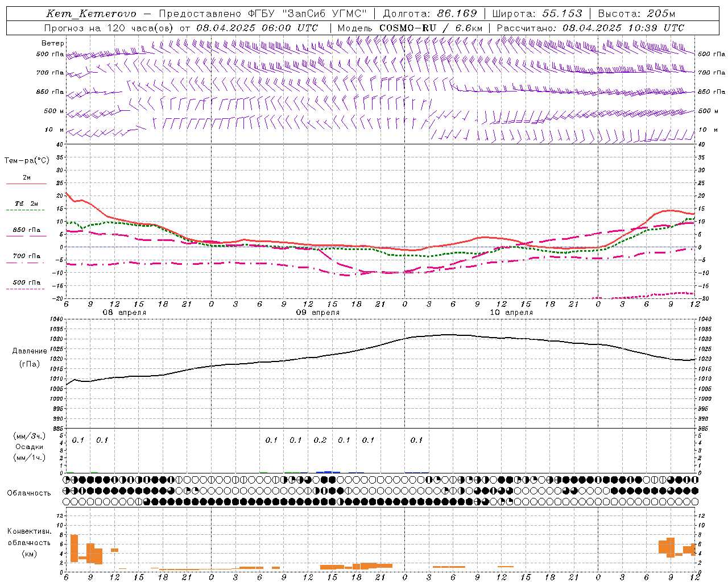Click the 'Модель COSMO-RU / 6.6км' label
This screenshot has width=728, height=582.
(x=410, y=28)
